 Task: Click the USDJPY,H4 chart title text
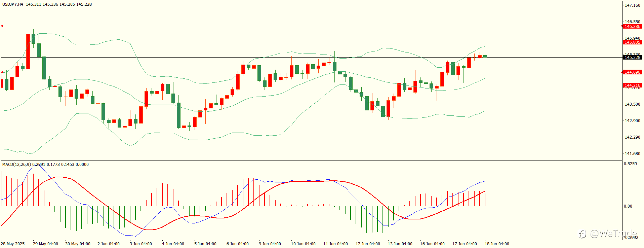[13, 4]
